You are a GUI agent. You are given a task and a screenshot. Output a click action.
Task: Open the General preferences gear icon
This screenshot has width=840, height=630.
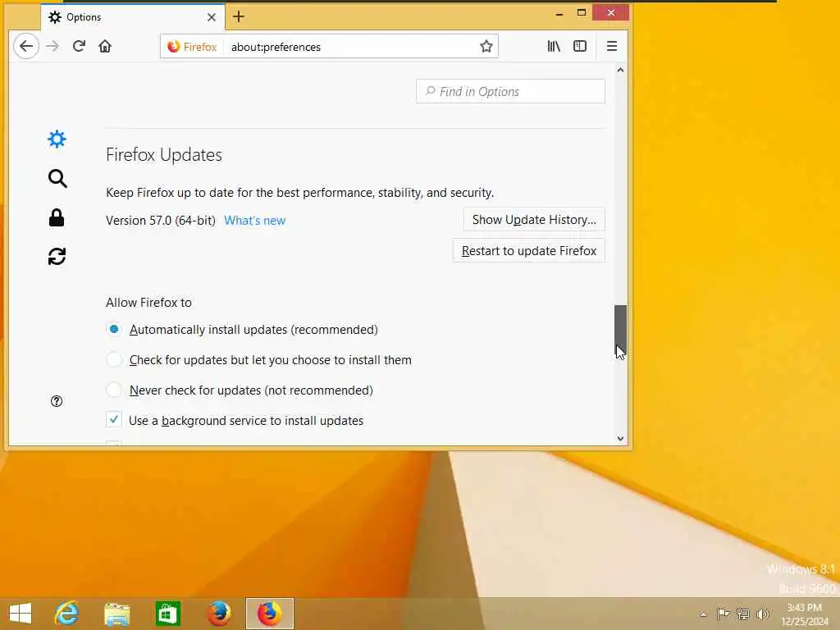point(57,139)
